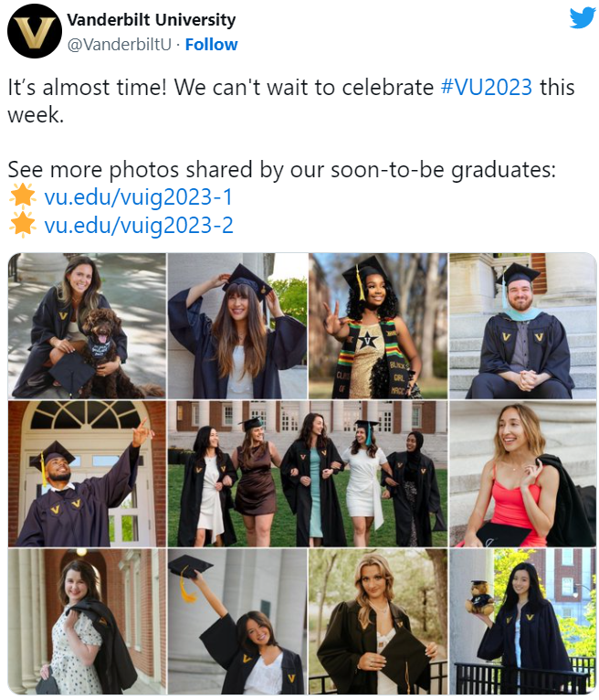View photo of graduate pointing upward
The image size is (599, 700).
[87, 473]
